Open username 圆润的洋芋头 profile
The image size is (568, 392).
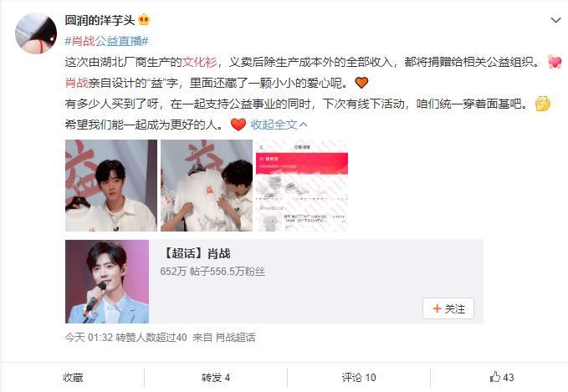point(100,20)
